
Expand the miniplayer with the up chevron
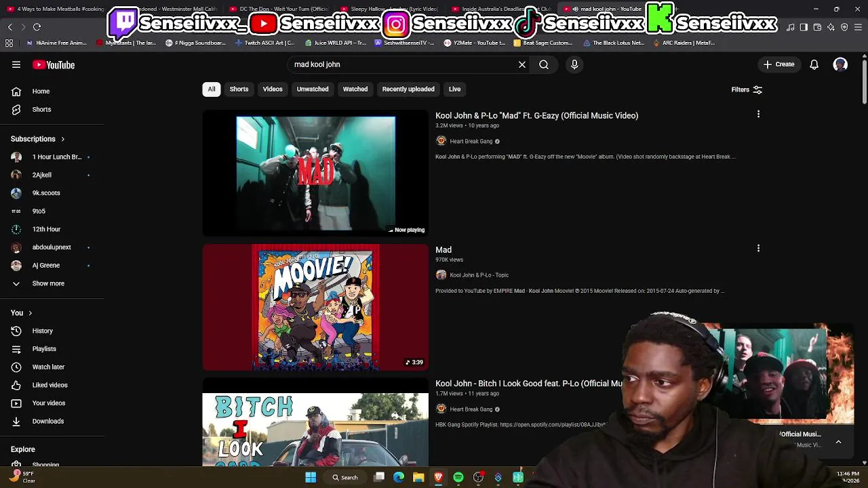(838, 442)
